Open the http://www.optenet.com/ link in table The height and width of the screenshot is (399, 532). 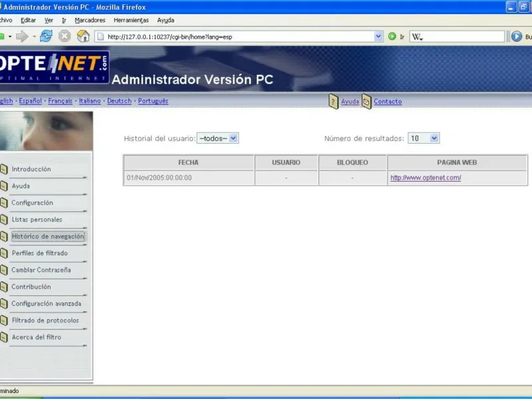click(x=426, y=178)
